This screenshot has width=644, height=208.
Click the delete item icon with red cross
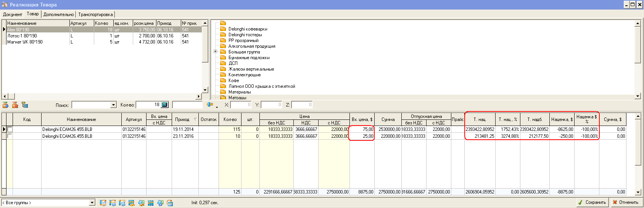click(15, 105)
